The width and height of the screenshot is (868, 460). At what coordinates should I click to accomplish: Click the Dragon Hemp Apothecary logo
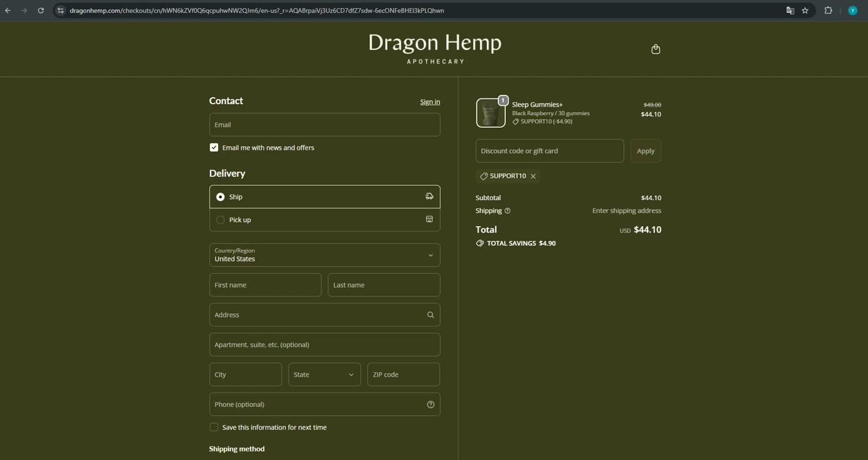coord(435,48)
